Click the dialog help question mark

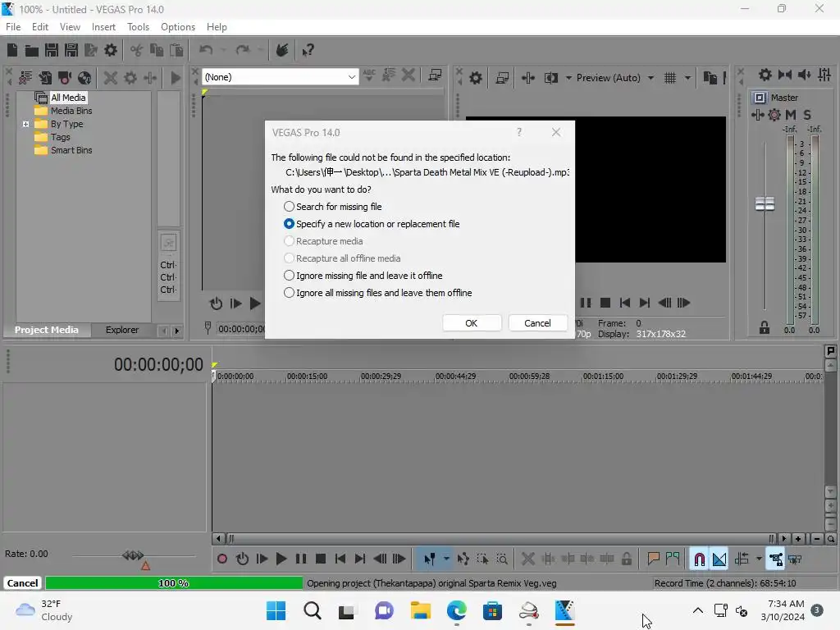pos(519,132)
